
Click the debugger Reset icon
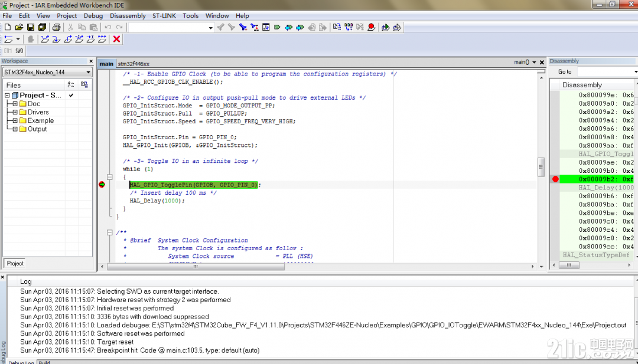point(8,39)
